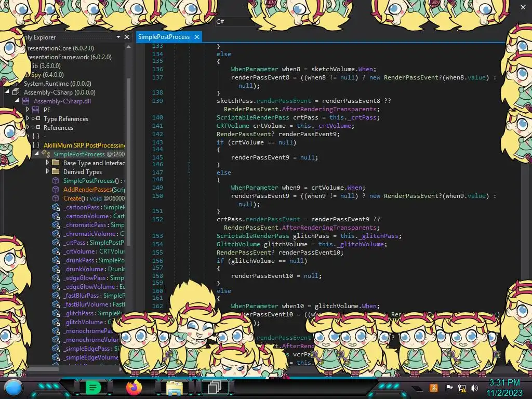Collapse the Assembly-CSharp.dll module node
Screen dimensions: 532x399
17,101
